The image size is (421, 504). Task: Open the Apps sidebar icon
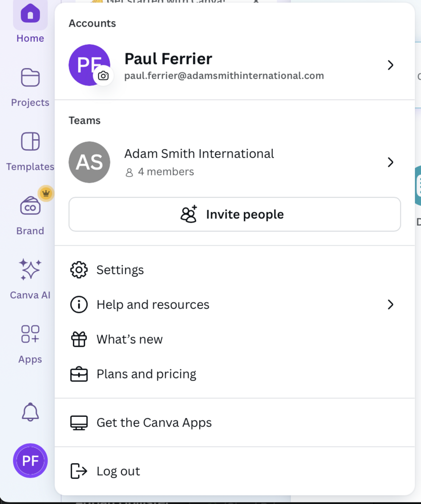(x=30, y=334)
